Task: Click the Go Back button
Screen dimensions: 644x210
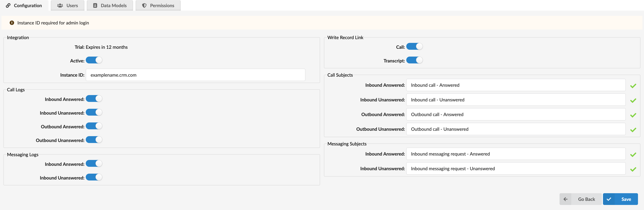Action: pyautogui.click(x=581, y=199)
